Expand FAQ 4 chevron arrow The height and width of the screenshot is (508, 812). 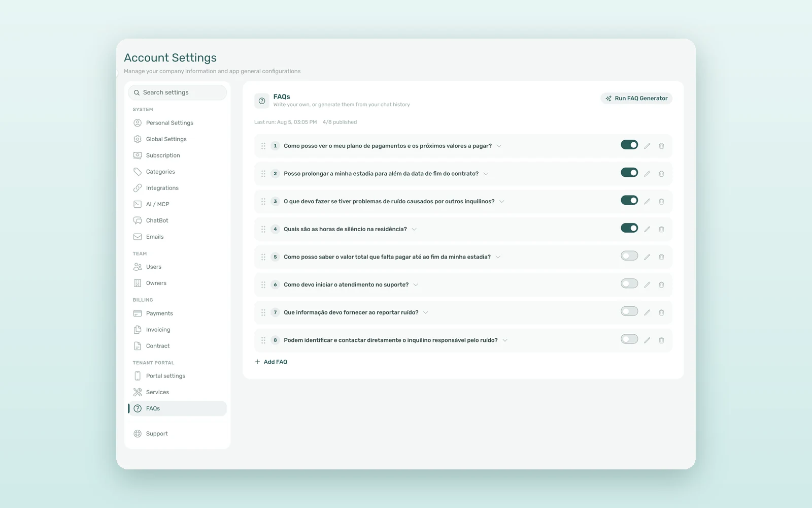pos(414,229)
